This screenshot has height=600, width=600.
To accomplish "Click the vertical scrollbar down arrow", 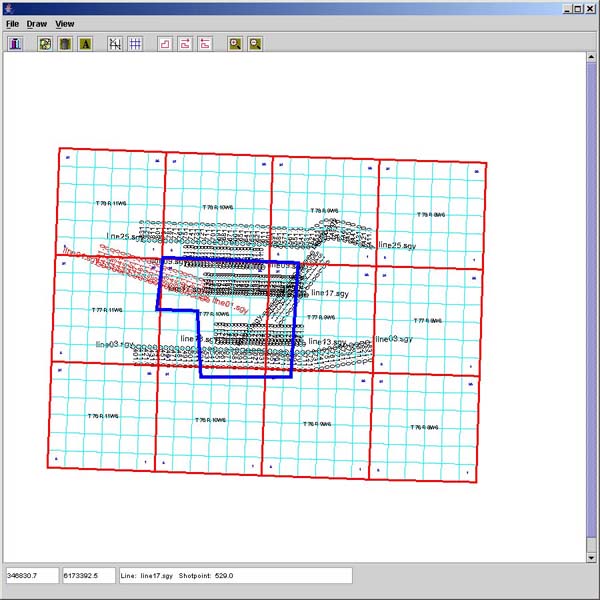I will pos(592,556).
